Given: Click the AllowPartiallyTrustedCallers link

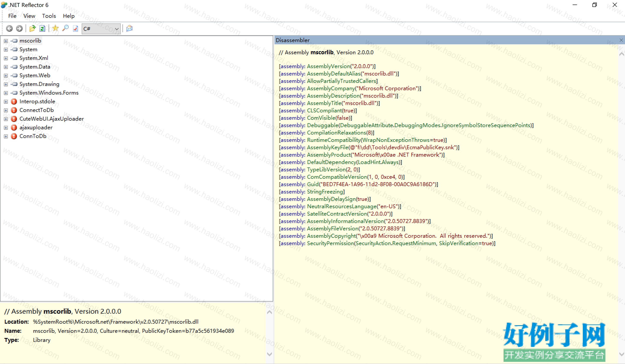Looking at the screenshot, I should click(342, 81).
